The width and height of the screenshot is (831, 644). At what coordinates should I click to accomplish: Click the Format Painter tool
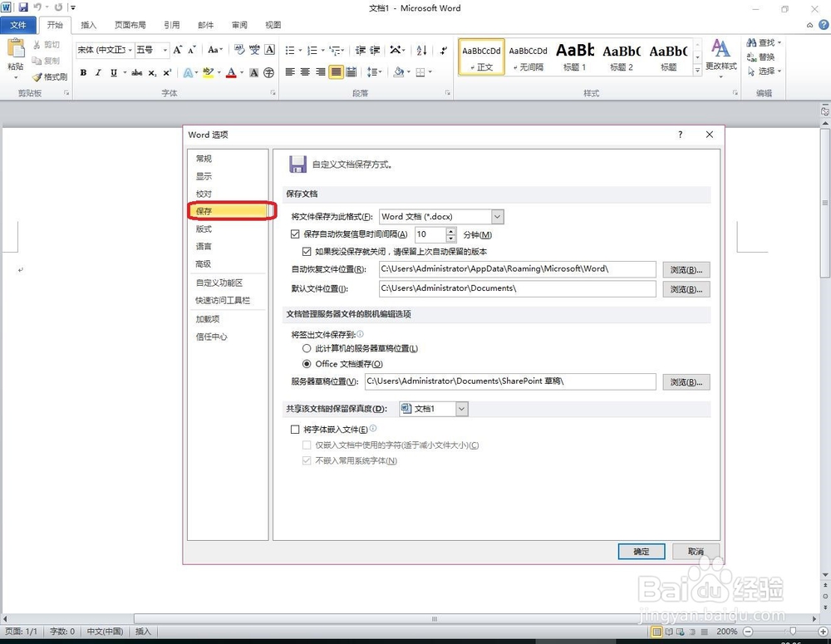(x=50, y=76)
